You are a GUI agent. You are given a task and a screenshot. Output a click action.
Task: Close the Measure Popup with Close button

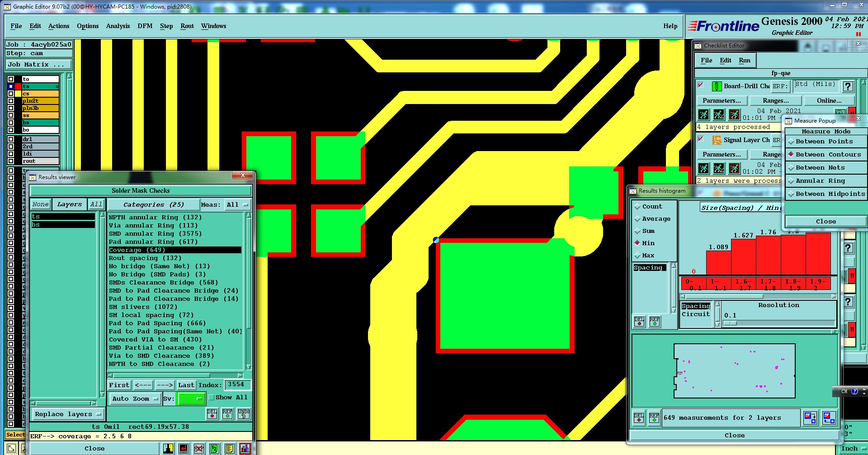tap(826, 222)
